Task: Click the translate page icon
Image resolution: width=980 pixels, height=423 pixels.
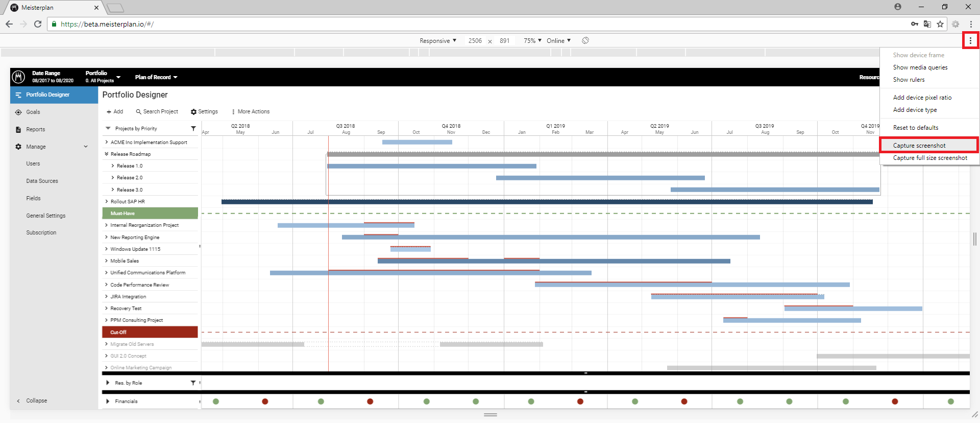Action: click(927, 24)
